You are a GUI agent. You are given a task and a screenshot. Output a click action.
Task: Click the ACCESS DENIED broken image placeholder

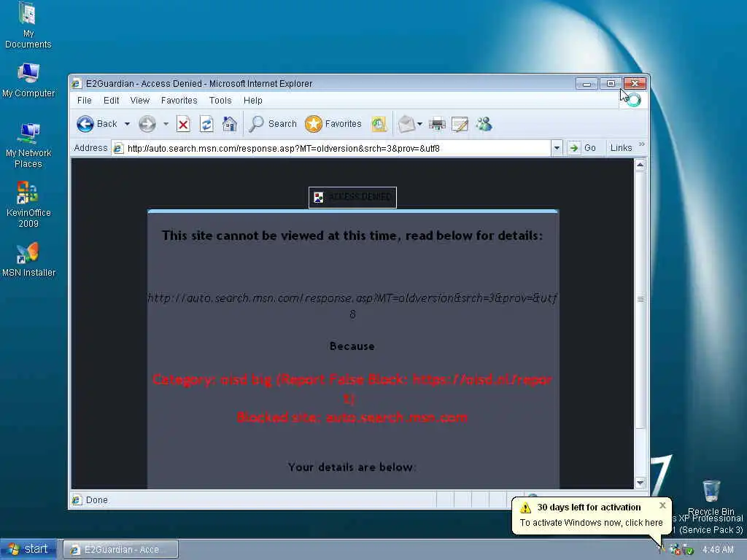(352, 197)
